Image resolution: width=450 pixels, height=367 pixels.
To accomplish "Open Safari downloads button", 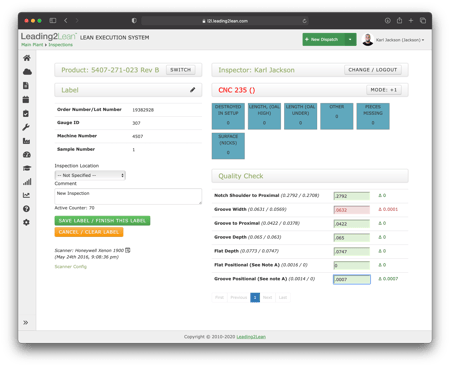I will 387,21.
